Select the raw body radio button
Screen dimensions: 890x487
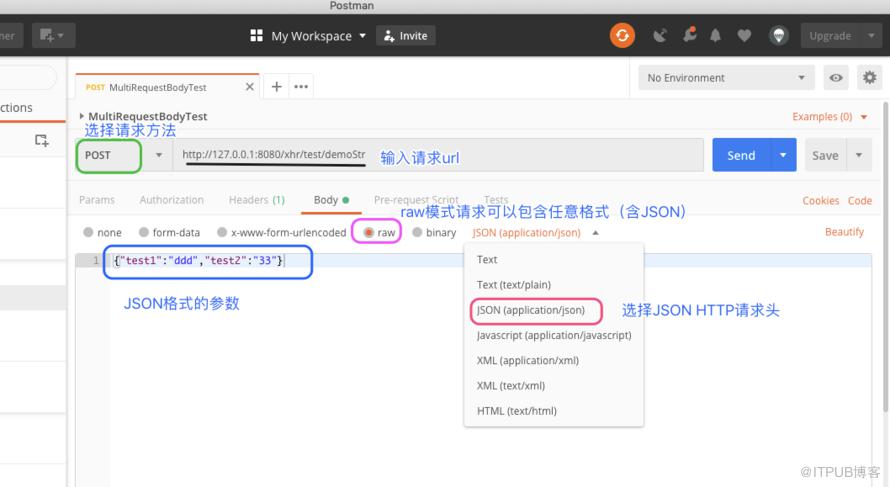click(368, 232)
